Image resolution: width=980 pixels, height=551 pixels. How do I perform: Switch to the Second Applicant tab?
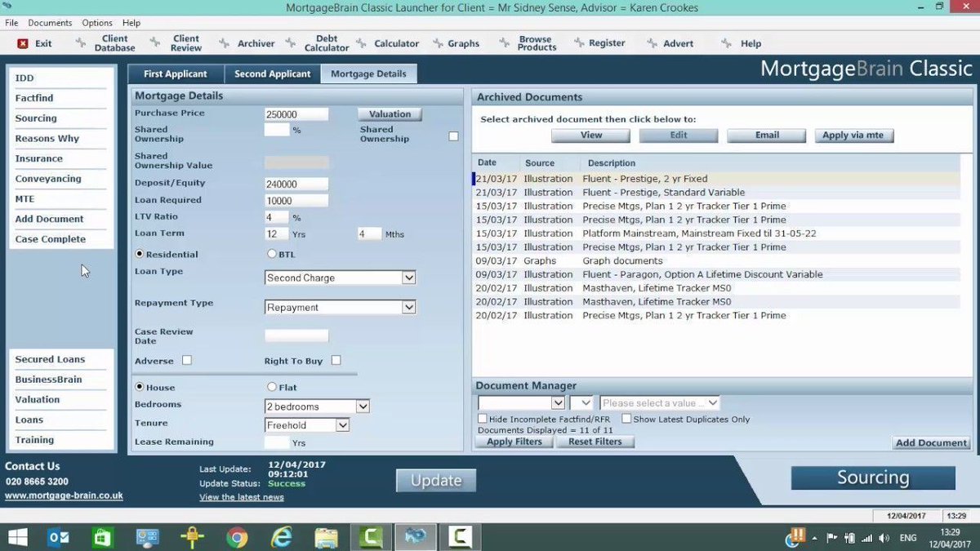pos(273,73)
